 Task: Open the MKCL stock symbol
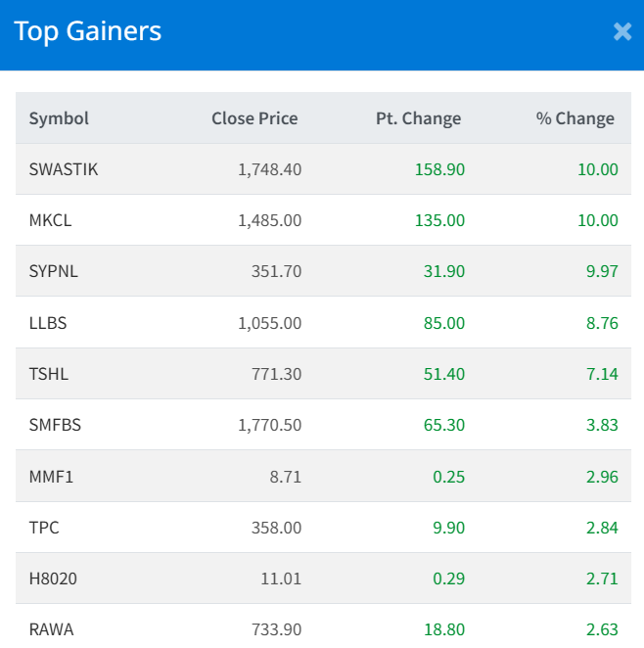[x=51, y=220]
